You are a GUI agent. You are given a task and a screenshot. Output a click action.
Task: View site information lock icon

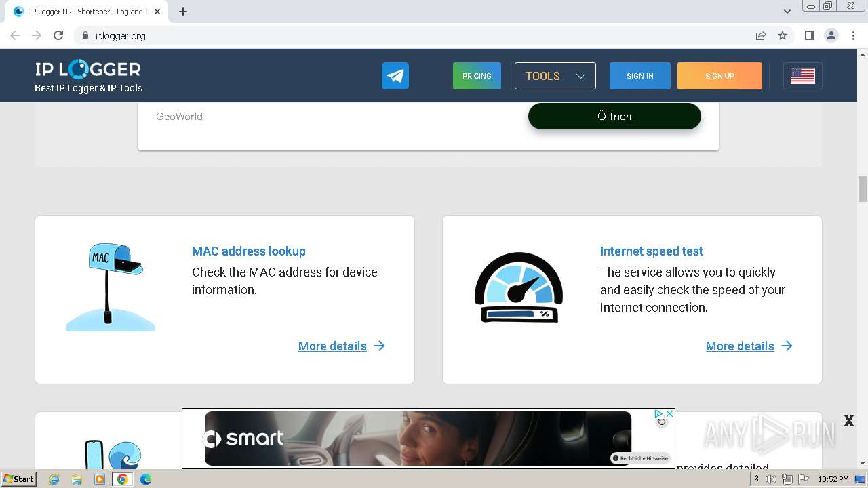[85, 35]
